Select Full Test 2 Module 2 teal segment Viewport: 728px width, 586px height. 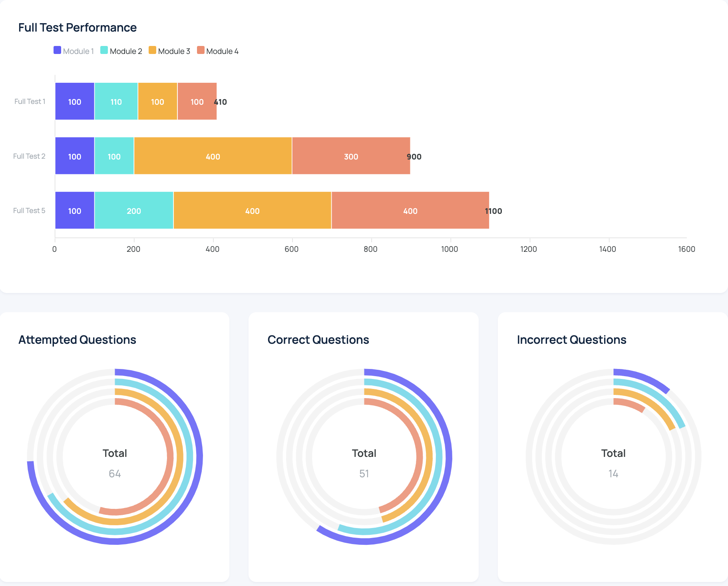click(x=114, y=156)
